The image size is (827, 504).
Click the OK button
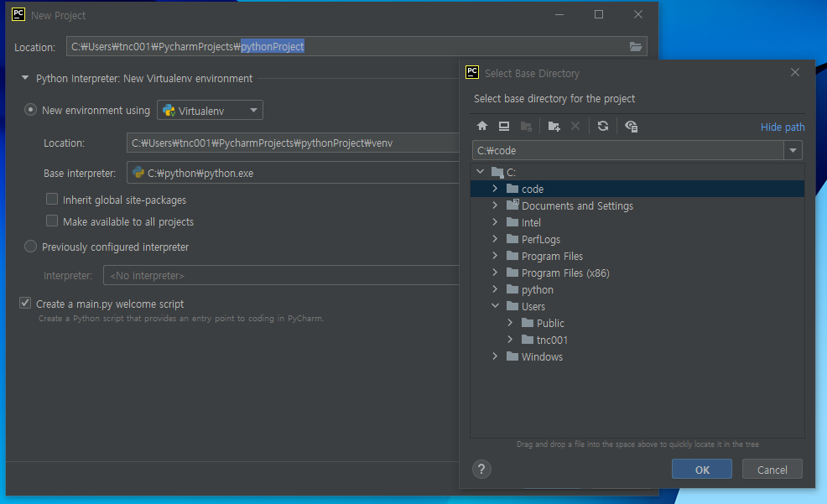point(701,470)
